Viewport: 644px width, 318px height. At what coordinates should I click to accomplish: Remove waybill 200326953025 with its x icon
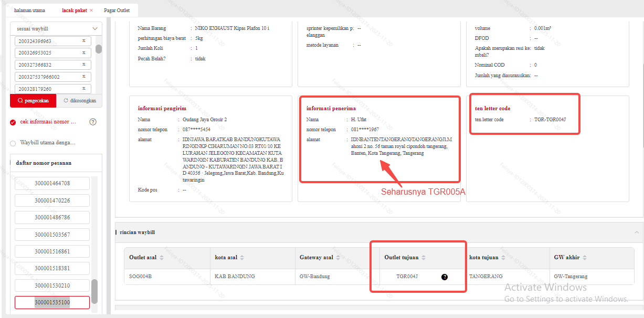tap(83, 52)
